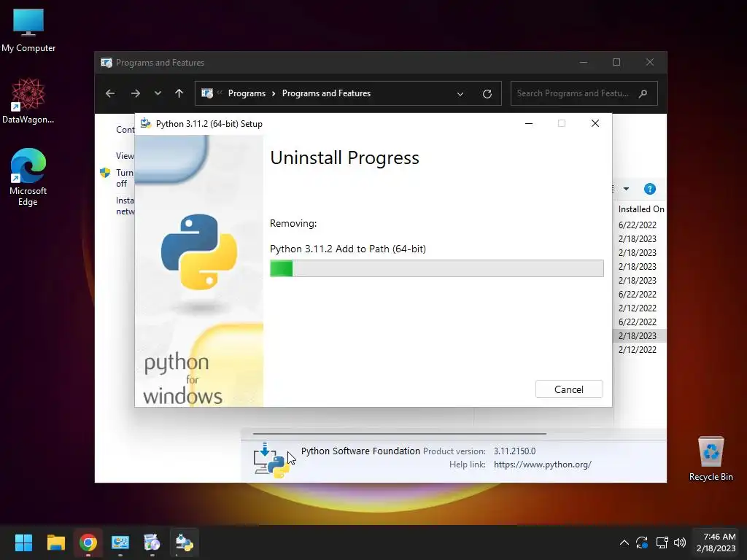Open the clock and date panel
Image resolution: width=747 pixels, height=560 pixels.
[x=716, y=542]
